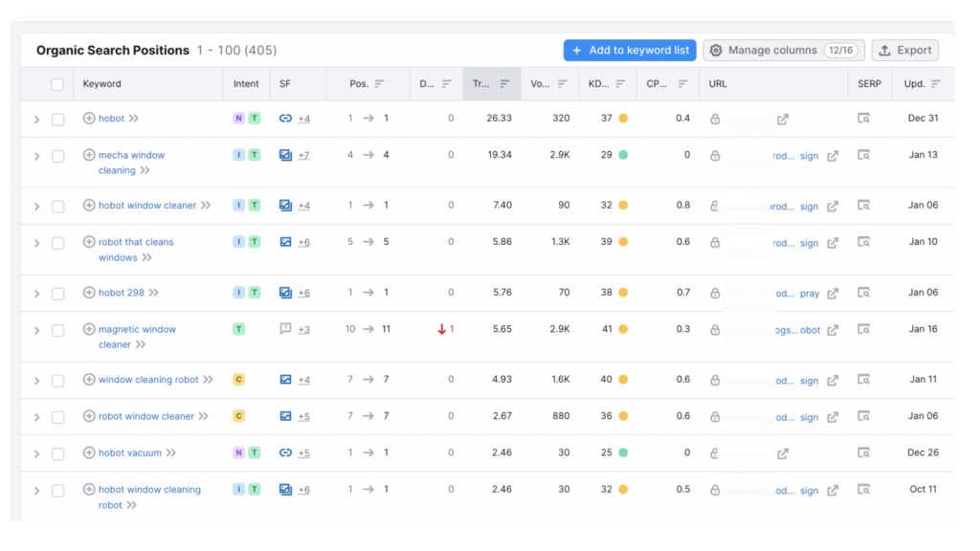The height and width of the screenshot is (551, 980).
Task: Tick the select-all checkbox in header
Action: coord(57,84)
